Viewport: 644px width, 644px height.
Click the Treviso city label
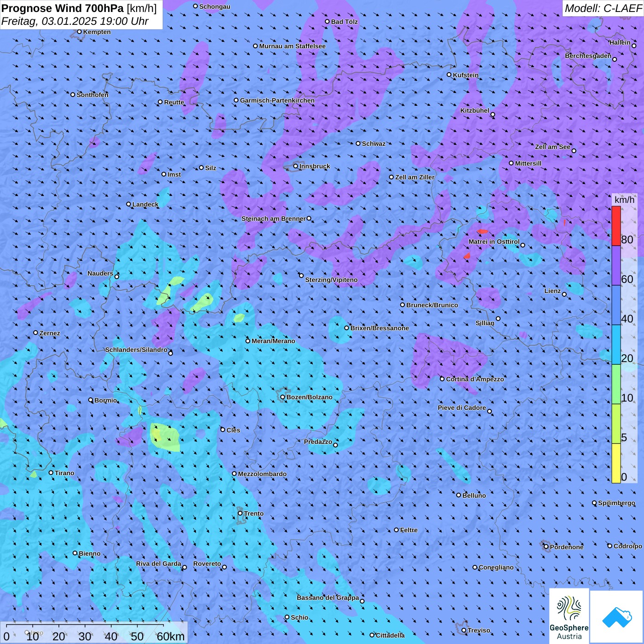pyautogui.click(x=479, y=630)
